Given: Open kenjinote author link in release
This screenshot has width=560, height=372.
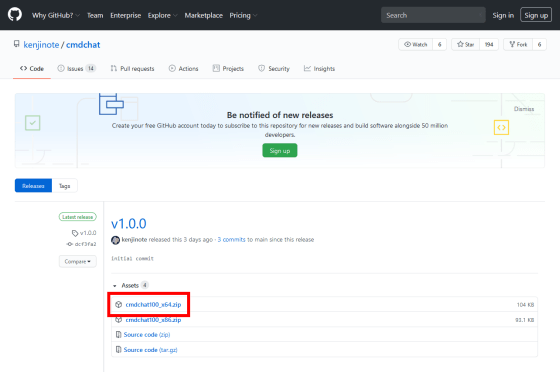Looking at the screenshot, I should pos(134,240).
